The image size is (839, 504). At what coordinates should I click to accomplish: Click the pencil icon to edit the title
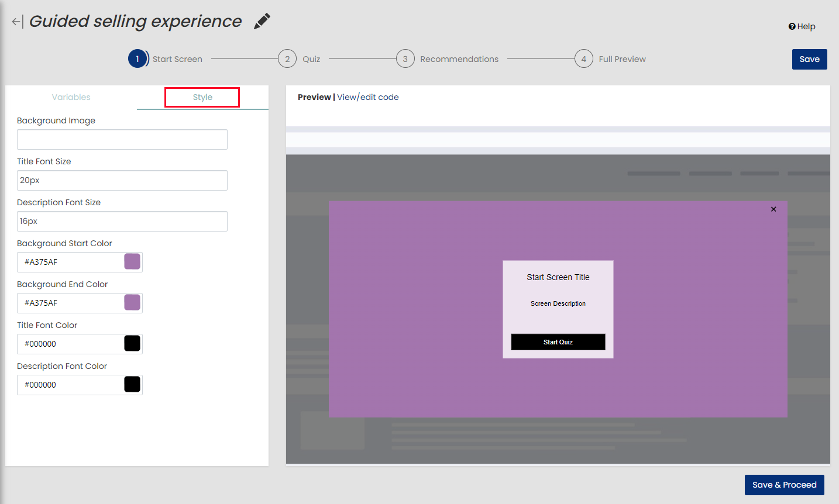pos(262,21)
